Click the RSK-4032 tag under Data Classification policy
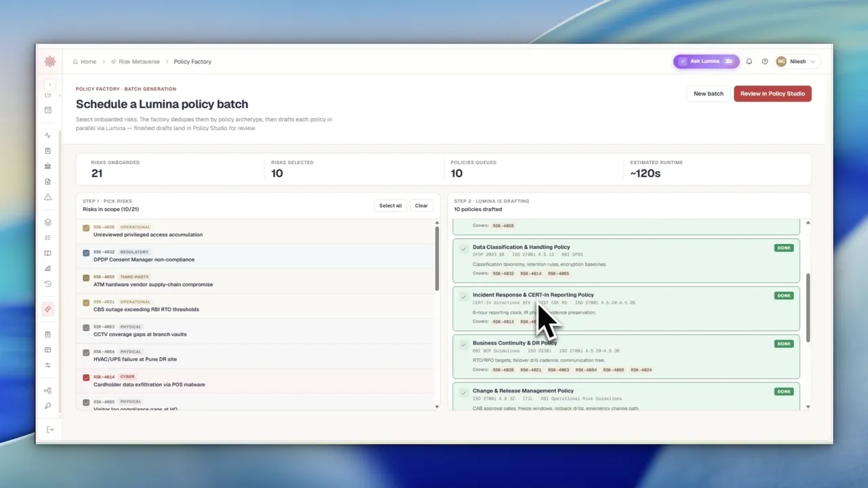The height and width of the screenshot is (488, 868). tap(503, 274)
